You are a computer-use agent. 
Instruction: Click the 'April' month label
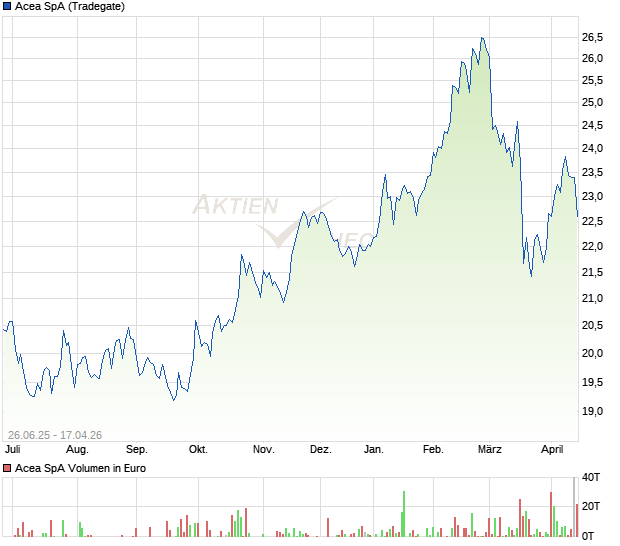tap(552, 449)
